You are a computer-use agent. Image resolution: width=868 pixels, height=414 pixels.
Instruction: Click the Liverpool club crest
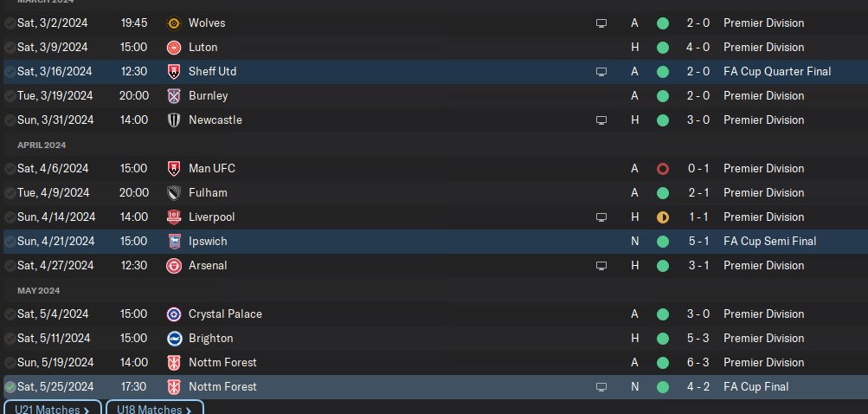click(x=173, y=217)
